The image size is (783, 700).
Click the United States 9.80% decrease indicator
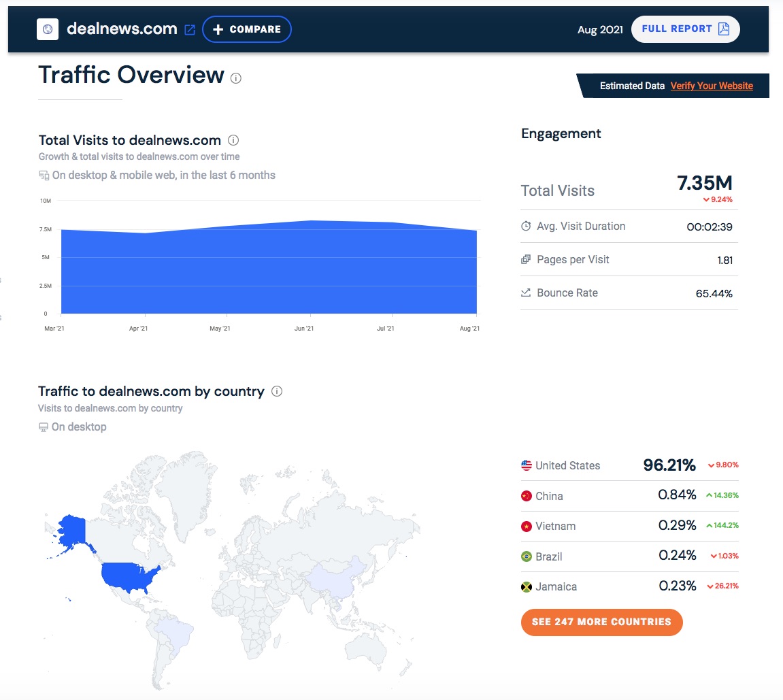[723, 465]
